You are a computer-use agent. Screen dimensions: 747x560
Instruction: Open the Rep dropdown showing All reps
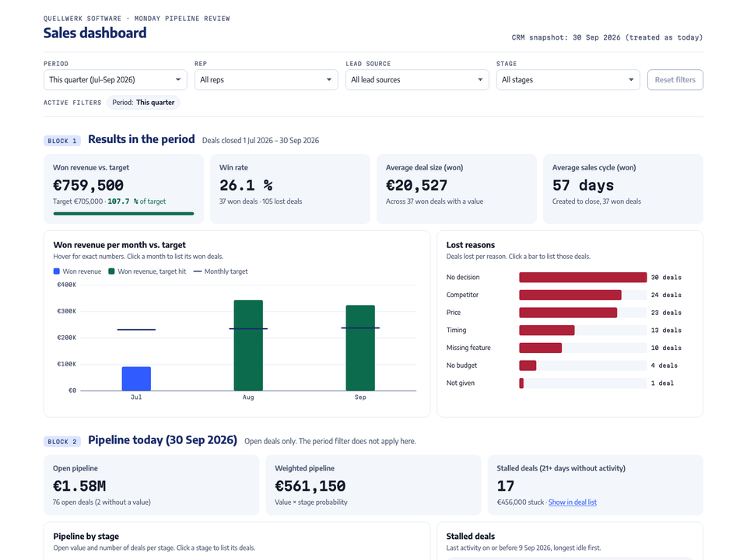pyautogui.click(x=266, y=80)
